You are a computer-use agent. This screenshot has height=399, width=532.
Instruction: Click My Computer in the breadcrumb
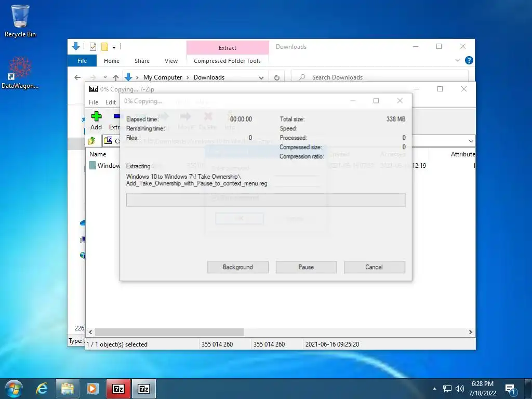point(163,77)
